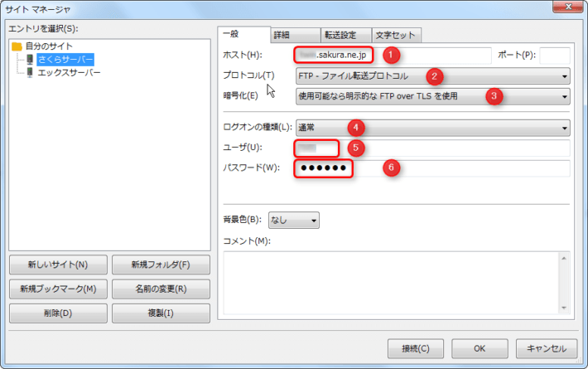Screen dimensions: 588x369
Task: Open the 詳細 tab
Action: click(x=296, y=36)
